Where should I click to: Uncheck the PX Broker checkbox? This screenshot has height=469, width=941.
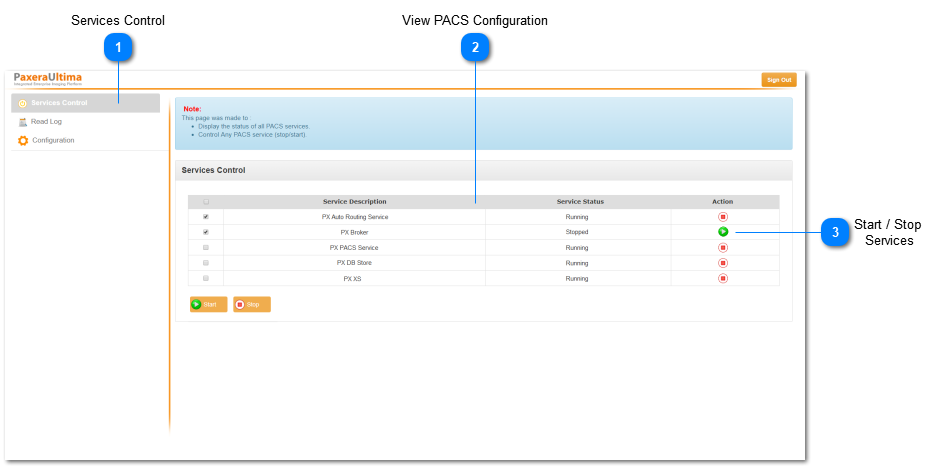(206, 232)
